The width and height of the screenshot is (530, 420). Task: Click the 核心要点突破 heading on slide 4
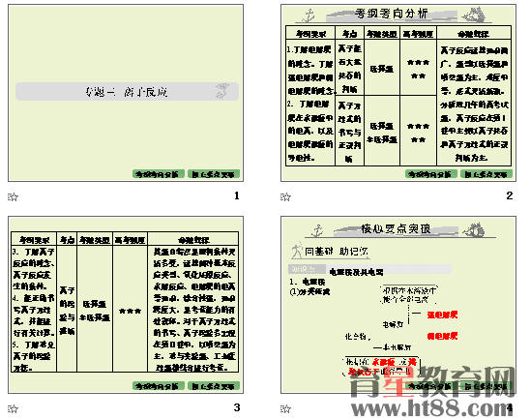point(396,229)
